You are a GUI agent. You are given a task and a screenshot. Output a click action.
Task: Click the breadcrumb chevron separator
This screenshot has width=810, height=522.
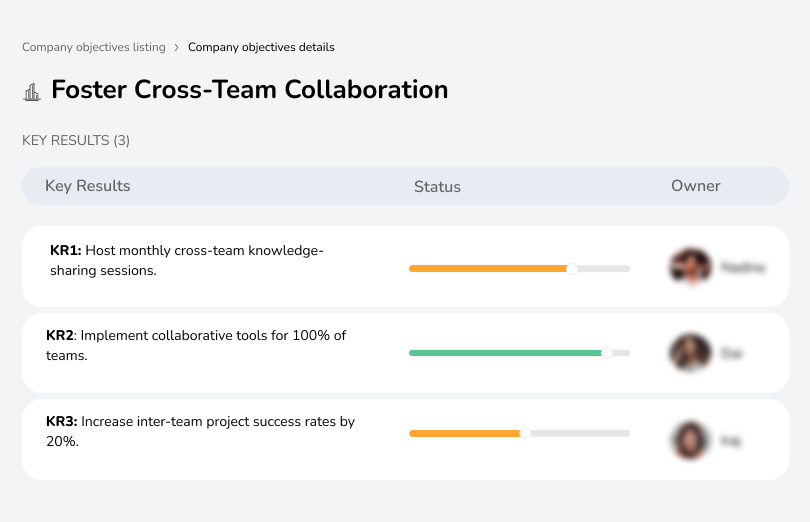(x=177, y=48)
